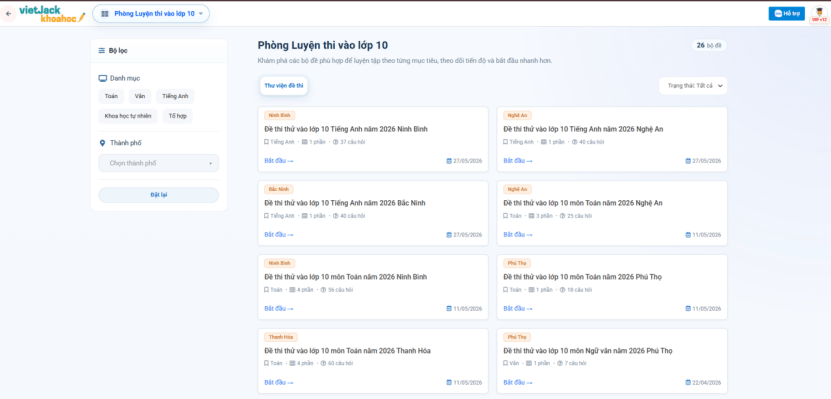Click "7 câu hỏi" on Phú Thọ Ngữ văn card
The image size is (831, 399).
(x=575, y=363)
